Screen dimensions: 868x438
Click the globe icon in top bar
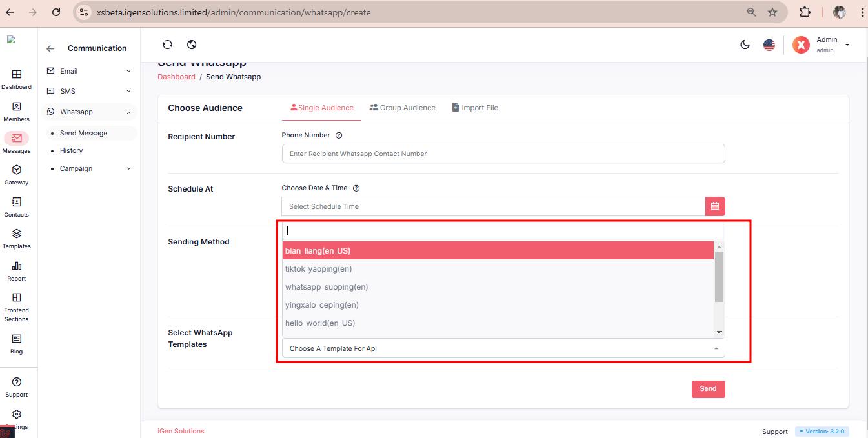tap(192, 45)
